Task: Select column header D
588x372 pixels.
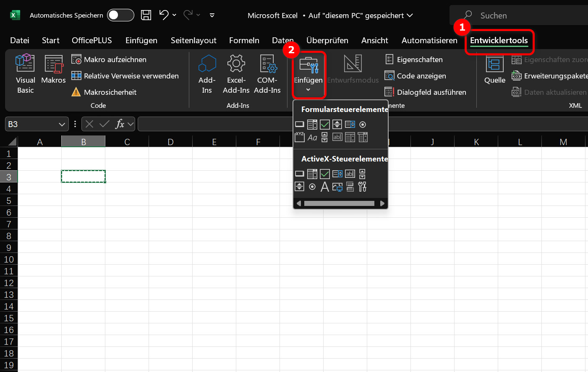Action: [x=170, y=142]
